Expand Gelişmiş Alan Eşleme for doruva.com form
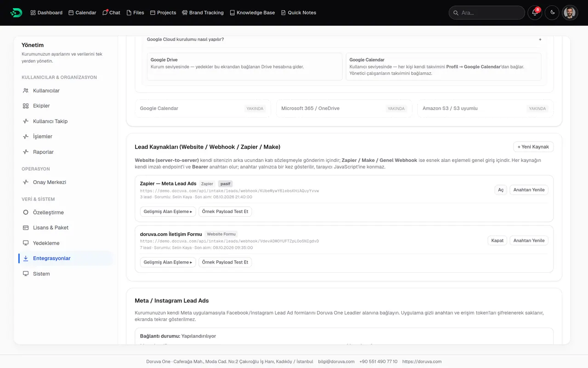 (168, 262)
